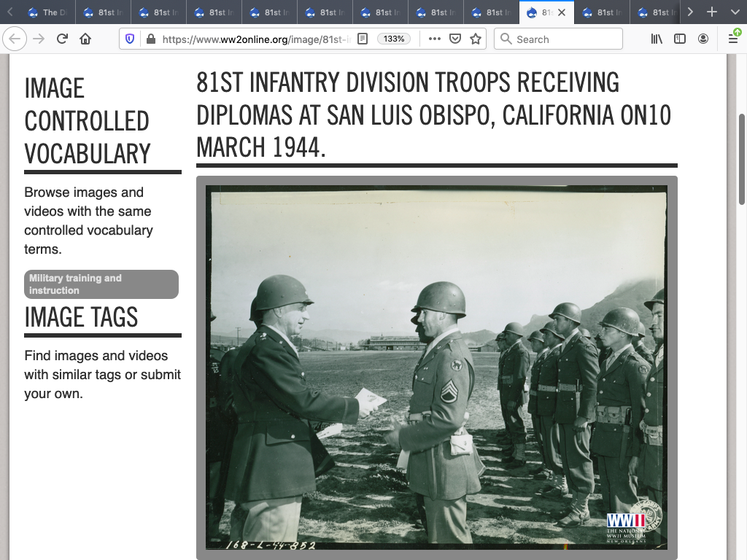The width and height of the screenshot is (747, 560).
Task: Click the browser Back arrow button
Action: click(15, 39)
